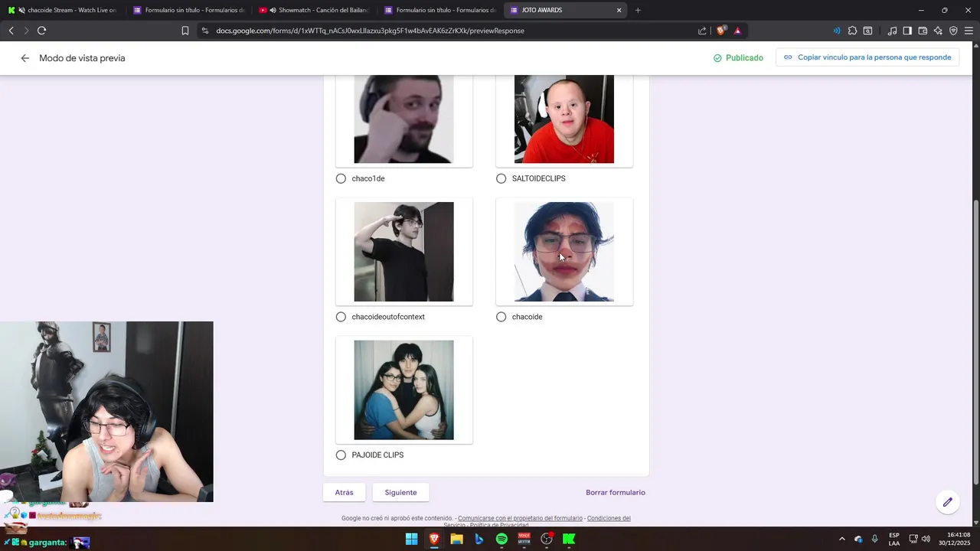
Task: Select the chacoide radio option
Action: tap(501, 317)
